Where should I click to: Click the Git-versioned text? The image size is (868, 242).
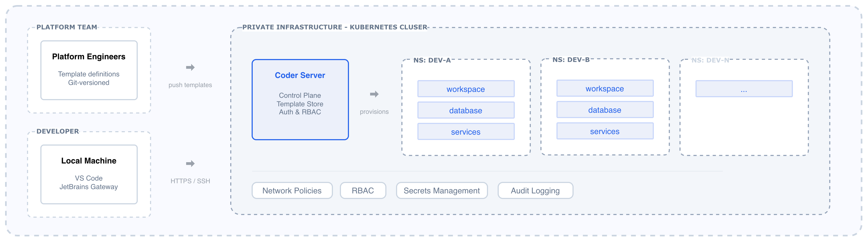[89, 83]
